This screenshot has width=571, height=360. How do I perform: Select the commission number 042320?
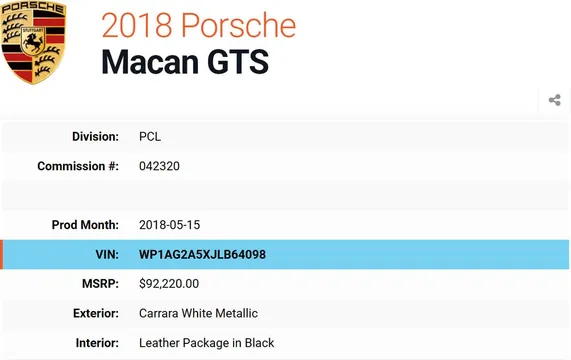pyautogui.click(x=159, y=166)
